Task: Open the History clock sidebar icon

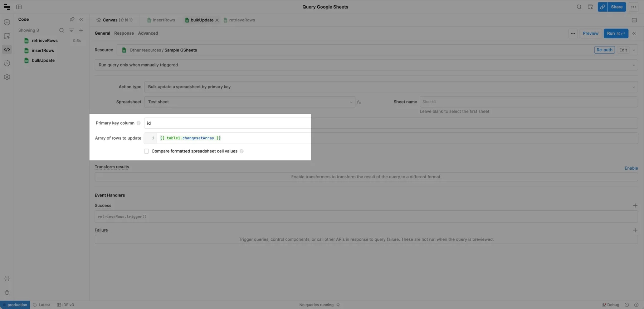Action: [x=7, y=63]
